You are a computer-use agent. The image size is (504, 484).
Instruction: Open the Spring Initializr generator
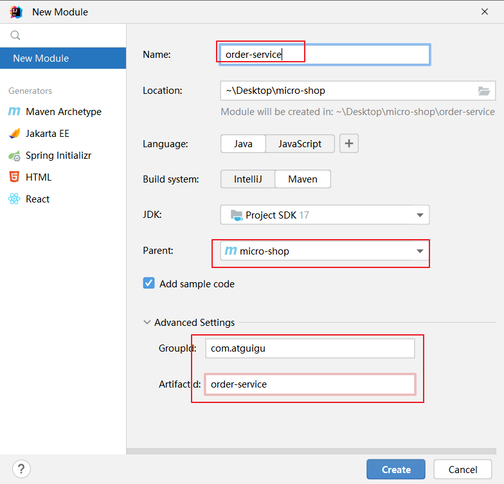50,155
